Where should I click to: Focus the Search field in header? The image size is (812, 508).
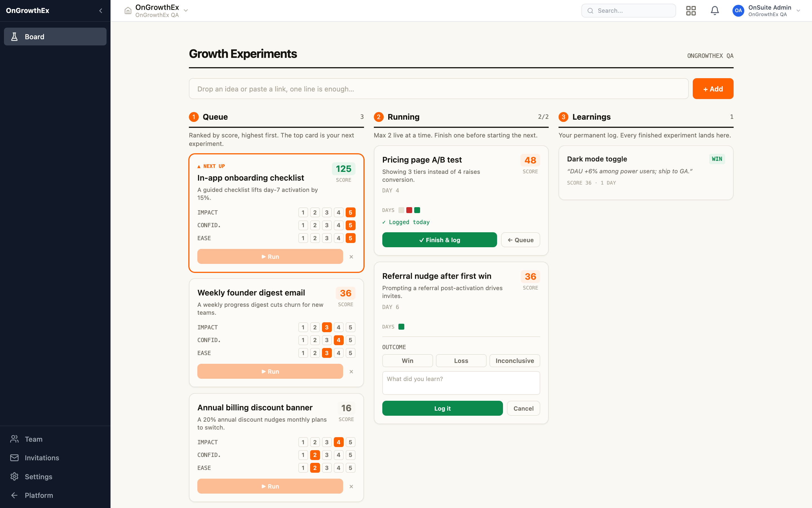(628, 11)
